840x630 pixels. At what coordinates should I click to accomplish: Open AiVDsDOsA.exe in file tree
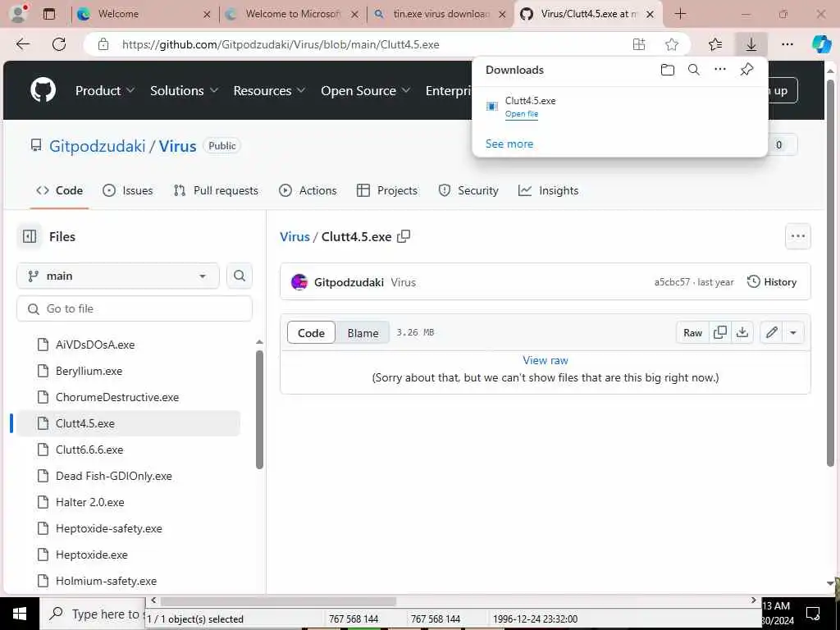point(95,345)
